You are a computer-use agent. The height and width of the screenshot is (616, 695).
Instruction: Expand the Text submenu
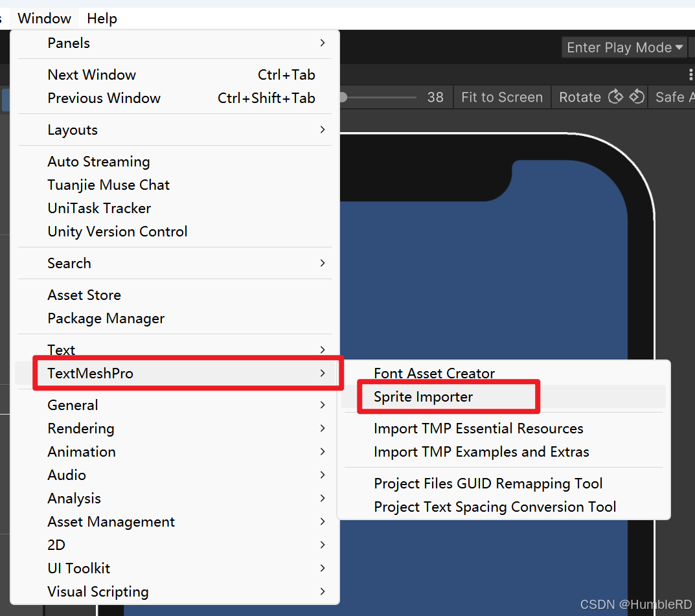coord(175,350)
